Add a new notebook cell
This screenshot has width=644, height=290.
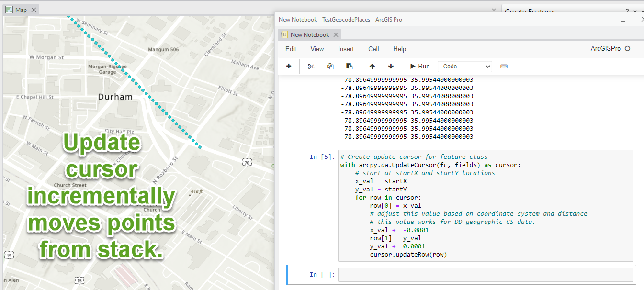(x=289, y=66)
